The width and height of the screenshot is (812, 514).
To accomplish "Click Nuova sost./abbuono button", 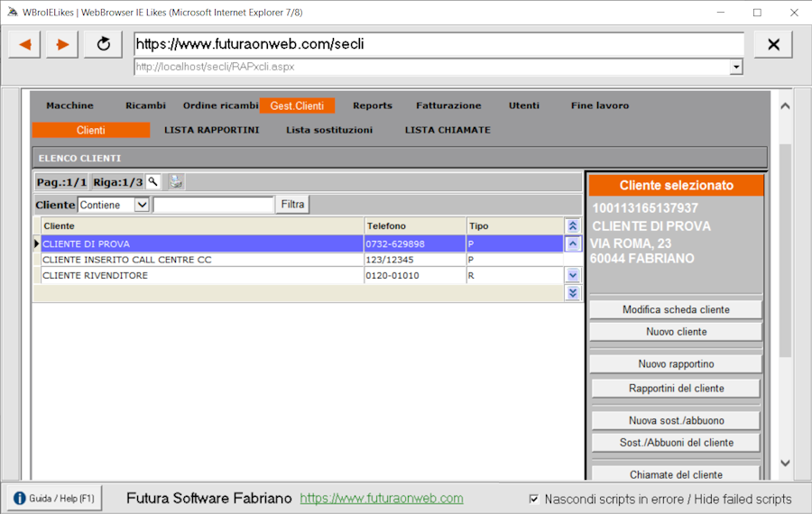I will pyautogui.click(x=676, y=420).
